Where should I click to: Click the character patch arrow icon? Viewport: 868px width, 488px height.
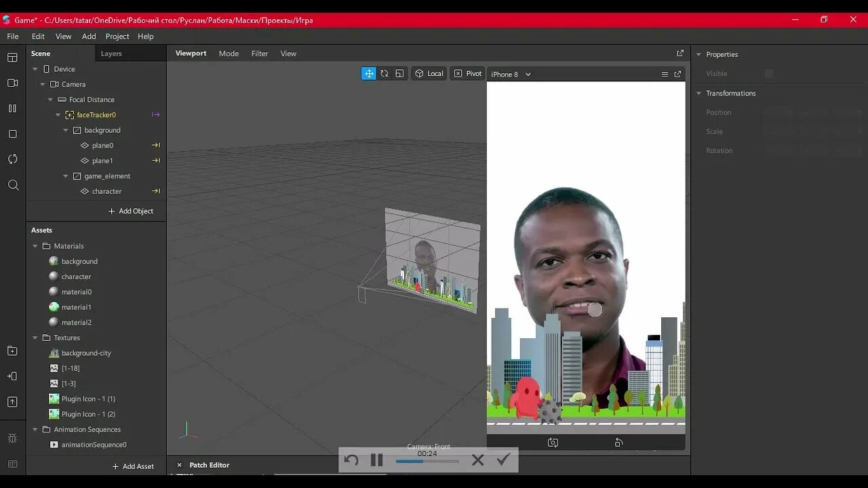pyautogui.click(x=156, y=191)
